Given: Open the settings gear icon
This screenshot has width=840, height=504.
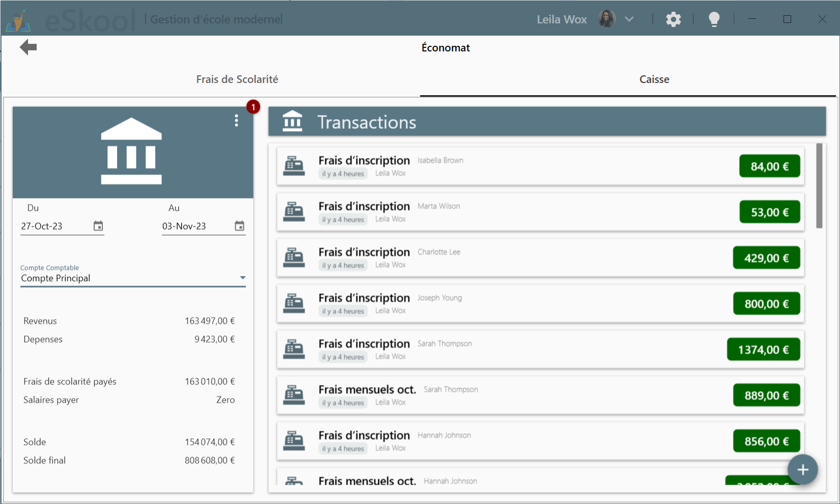Looking at the screenshot, I should 673,20.
